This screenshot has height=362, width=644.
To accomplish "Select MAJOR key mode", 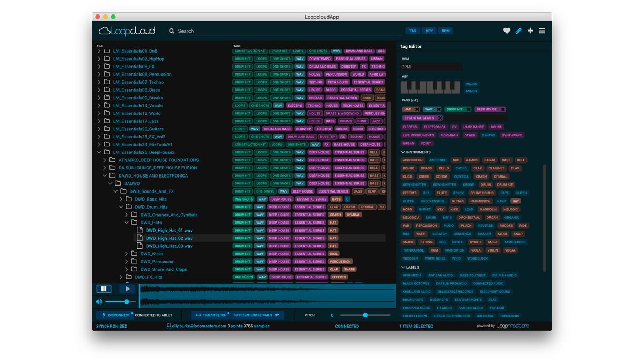I will [471, 84].
